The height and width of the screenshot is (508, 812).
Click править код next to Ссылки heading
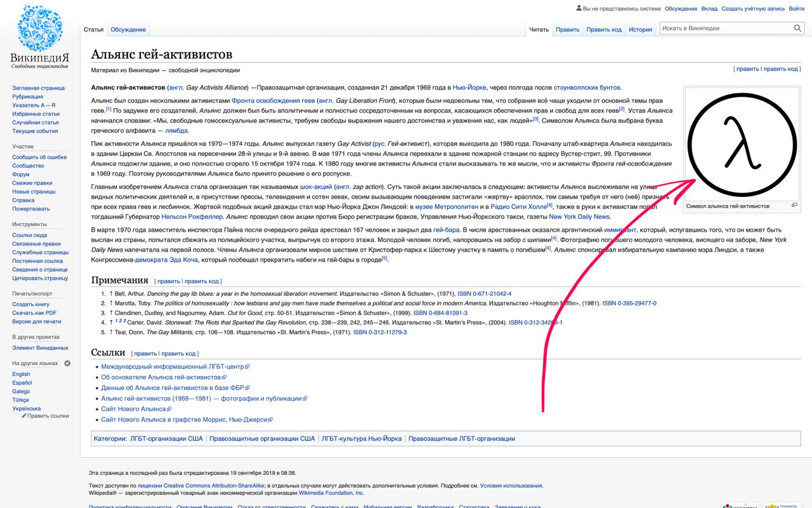point(179,354)
